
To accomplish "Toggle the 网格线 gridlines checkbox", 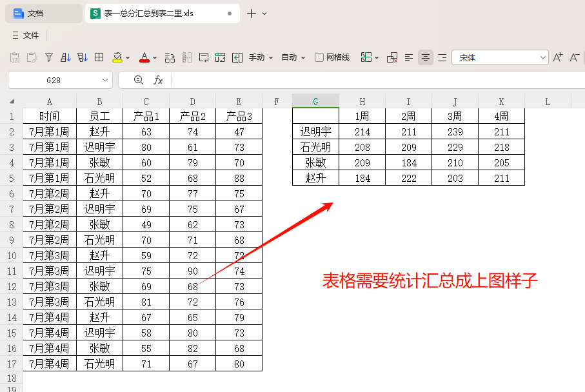I will tap(319, 57).
